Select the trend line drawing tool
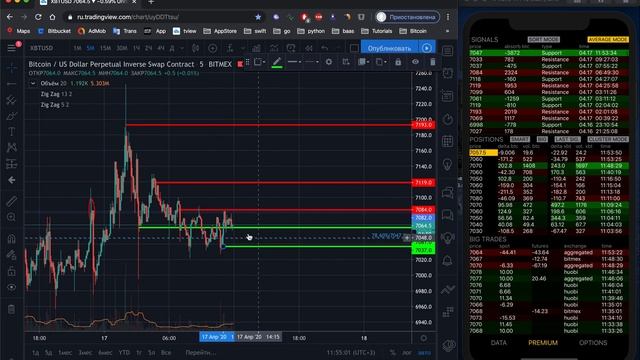 [11, 84]
